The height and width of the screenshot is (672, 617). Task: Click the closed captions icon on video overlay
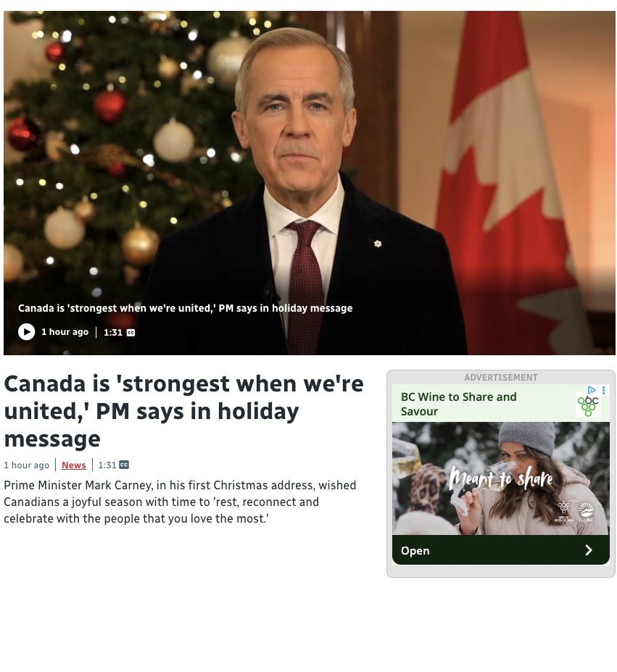tap(131, 333)
